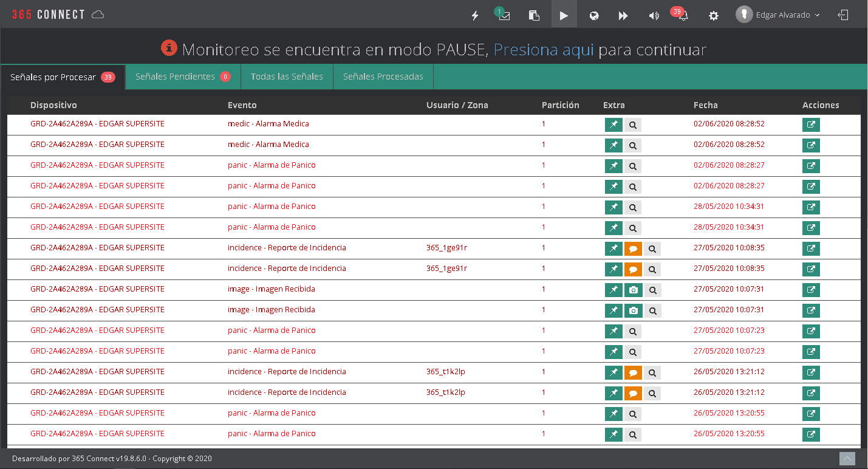This screenshot has width=868, height=469.
Task: Open the Todas las Señales tab
Action: point(287,77)
